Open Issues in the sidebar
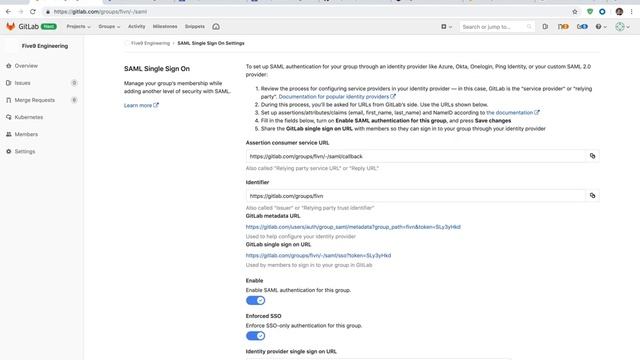 click(22, 83)
